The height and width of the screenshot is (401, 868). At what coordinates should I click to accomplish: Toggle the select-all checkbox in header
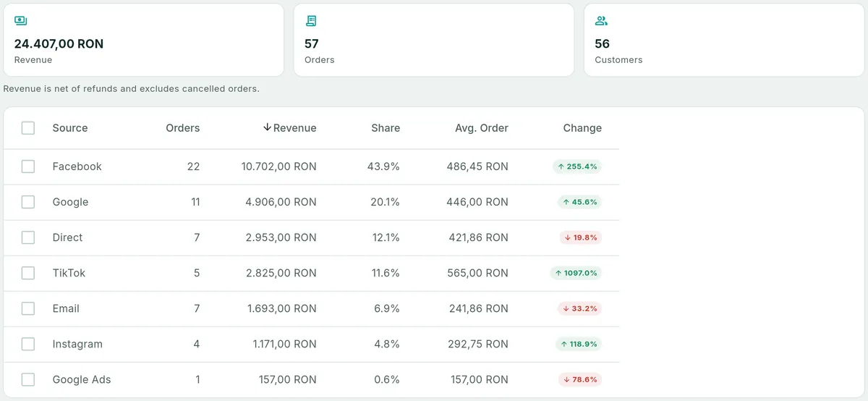[28, 128]
